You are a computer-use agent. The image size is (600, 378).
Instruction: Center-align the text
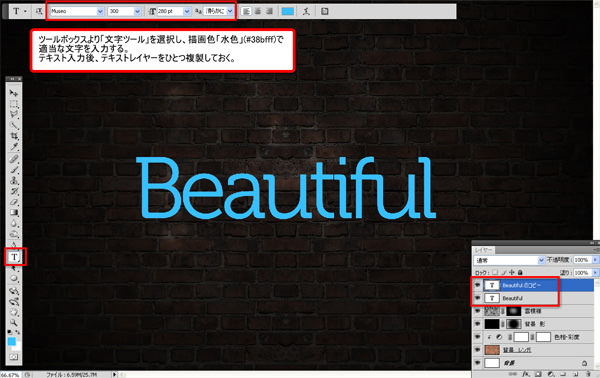pos(258,11)
